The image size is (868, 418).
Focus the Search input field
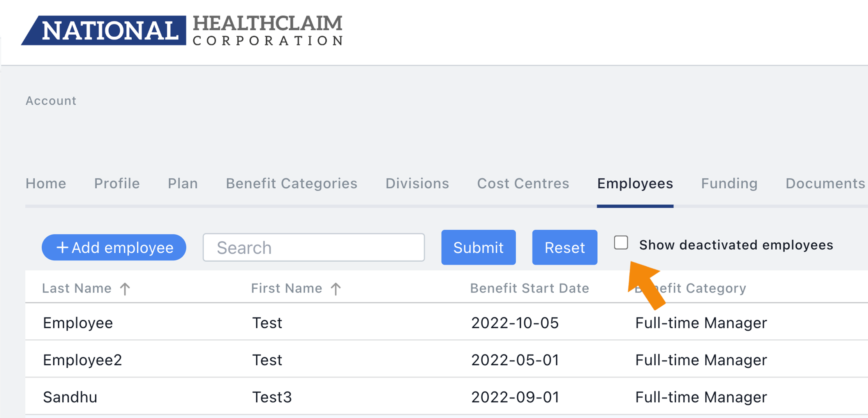tap(314, 247)
